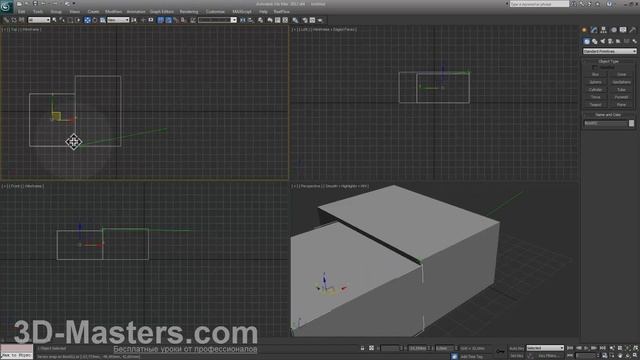Select the Shapes category icon

(x=595, y=41)
